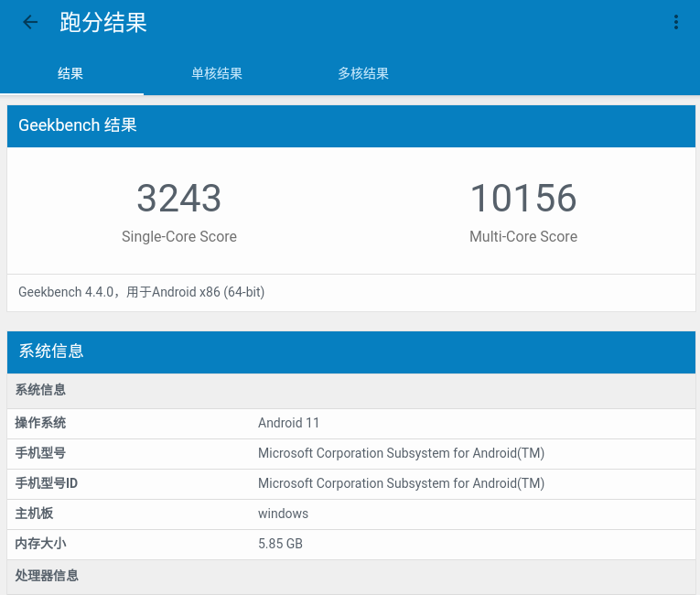700x595 pixels.
Task: Click the 手机型号ID value Microsoft Corporation Subsystem
Action: (x=401, y=483)
